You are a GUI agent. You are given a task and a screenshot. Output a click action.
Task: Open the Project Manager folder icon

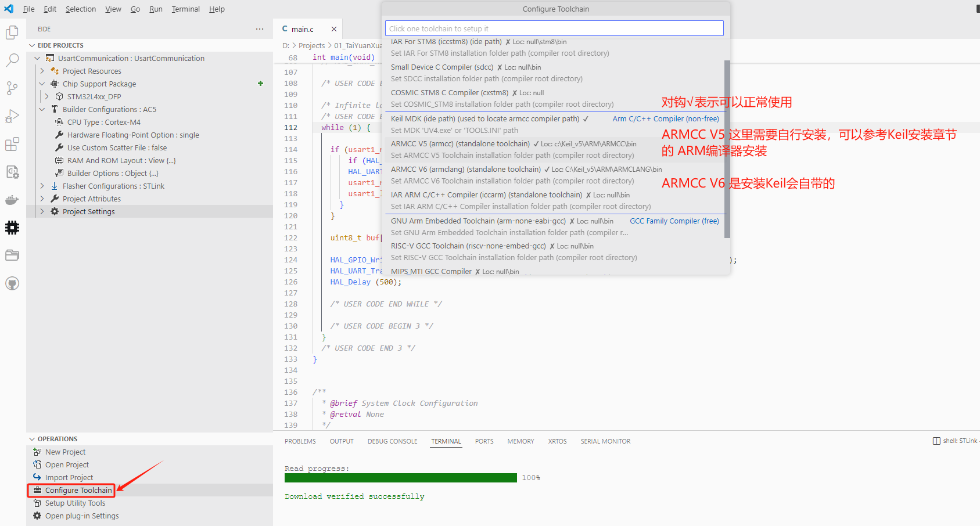tap(12, 255)
